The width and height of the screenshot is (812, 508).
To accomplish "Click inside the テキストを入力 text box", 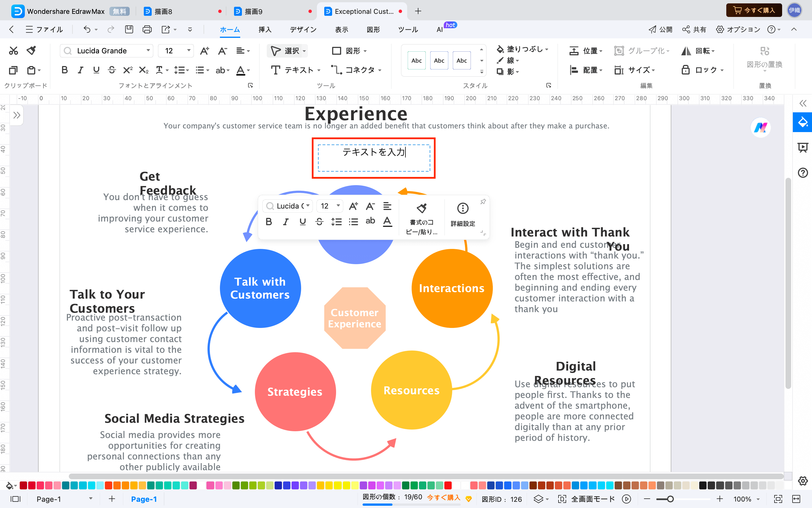I will (374, 158).
